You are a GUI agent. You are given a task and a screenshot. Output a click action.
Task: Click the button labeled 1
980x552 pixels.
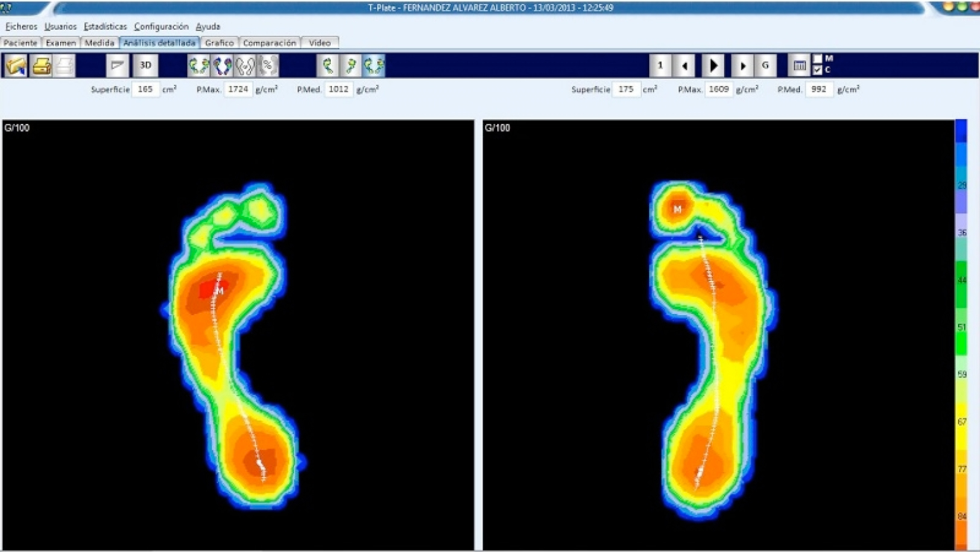660,65
